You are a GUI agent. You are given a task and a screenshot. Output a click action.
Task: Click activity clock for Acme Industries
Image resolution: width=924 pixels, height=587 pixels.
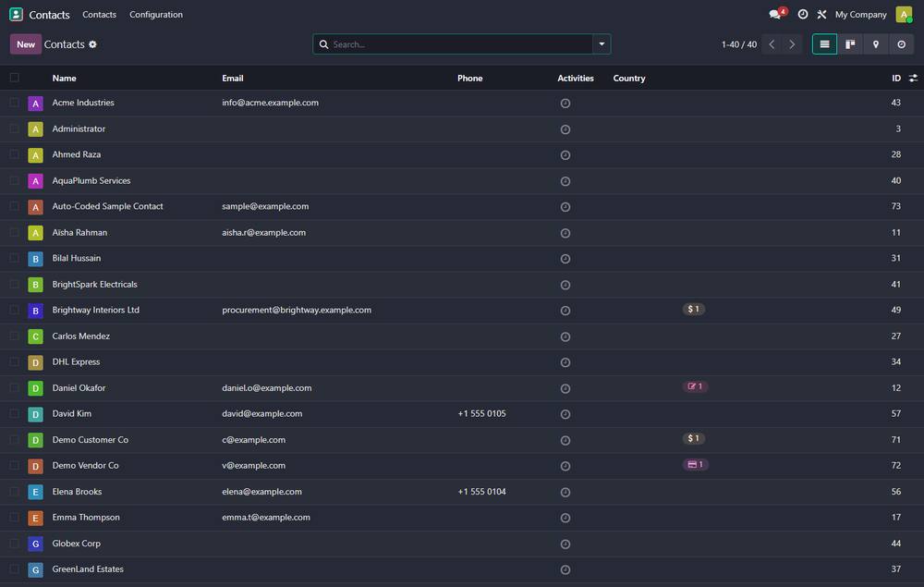tap(565, 104)
